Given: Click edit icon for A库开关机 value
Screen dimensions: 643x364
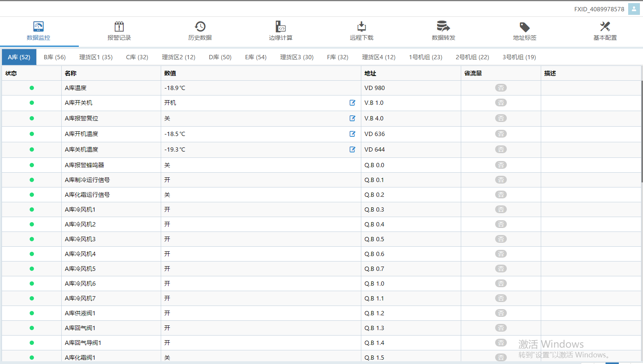Looking at the screenshot, I should click(352, 103).
